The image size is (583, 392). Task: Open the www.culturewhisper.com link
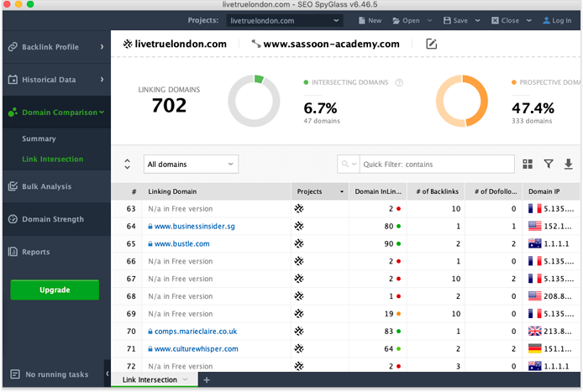[197, 349]
